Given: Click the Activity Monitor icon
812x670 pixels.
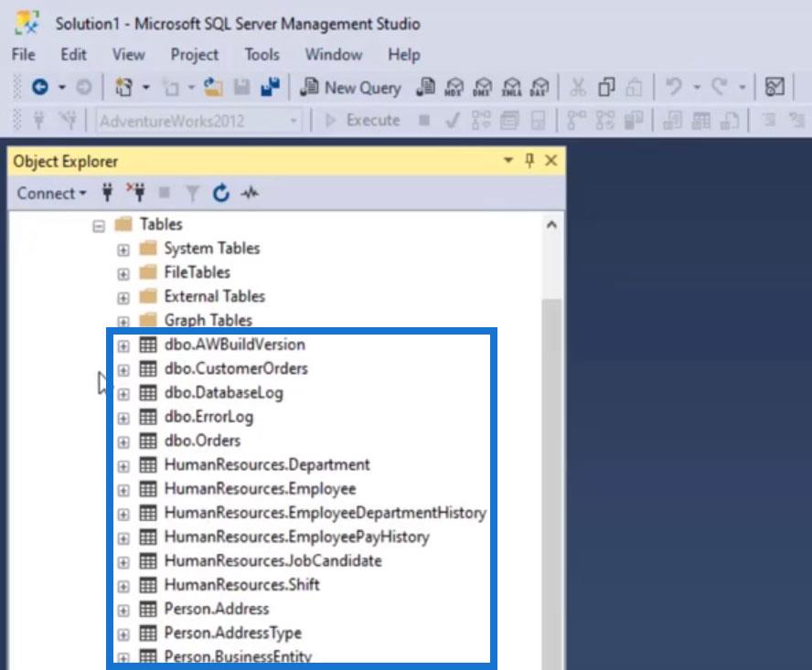Looking at the screenshot, I should (x=250, y=193).
